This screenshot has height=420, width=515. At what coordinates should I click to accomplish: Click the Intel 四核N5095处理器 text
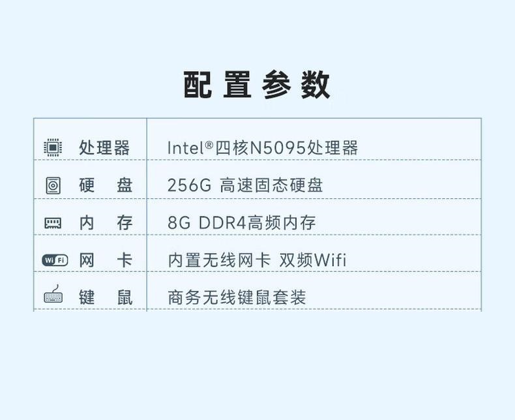(263, 147)
